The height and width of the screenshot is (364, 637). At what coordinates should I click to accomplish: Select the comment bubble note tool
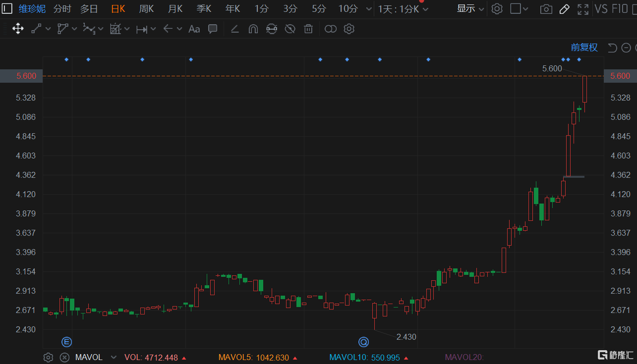click(x=213, y=29)
